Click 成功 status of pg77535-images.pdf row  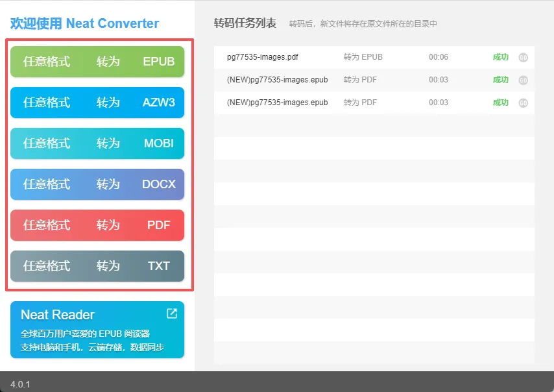[x=500, y=57]
